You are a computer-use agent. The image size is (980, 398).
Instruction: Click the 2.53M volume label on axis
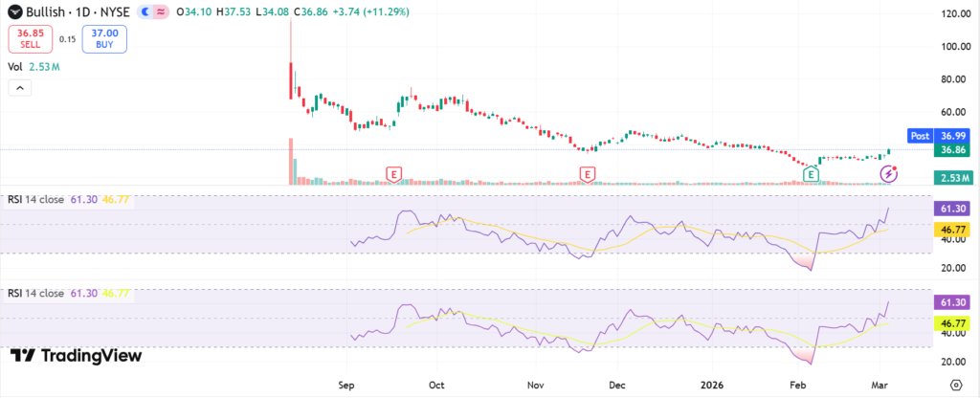click(x=951, y=178)
